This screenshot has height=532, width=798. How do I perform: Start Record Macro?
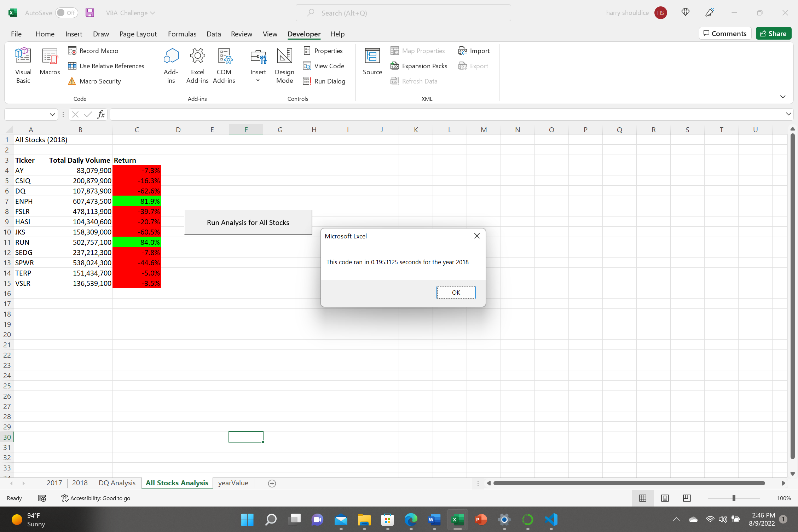[93, 51]
